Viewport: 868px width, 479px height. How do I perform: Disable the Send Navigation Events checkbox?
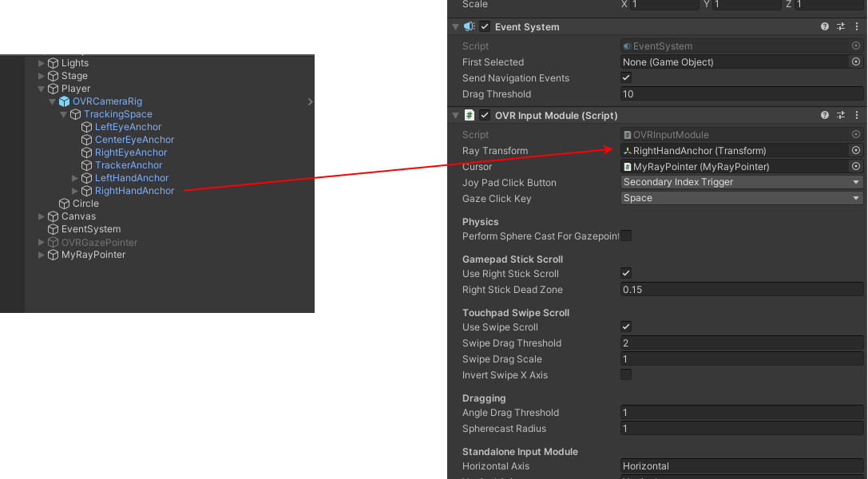(626, 77)
